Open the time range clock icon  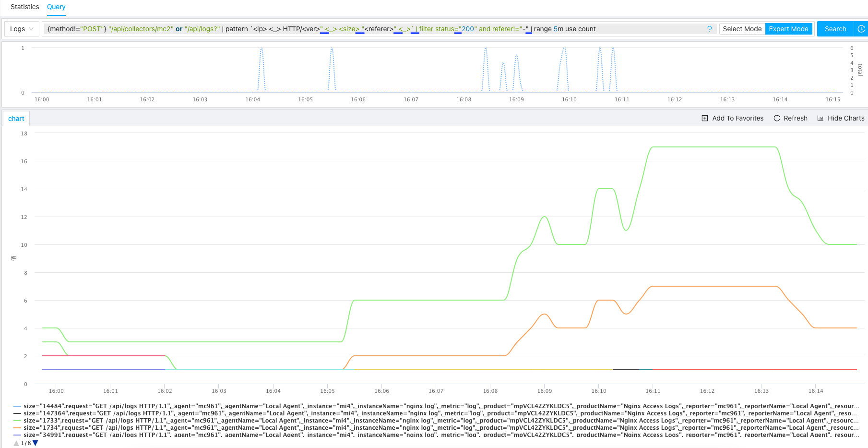[861, 29]
